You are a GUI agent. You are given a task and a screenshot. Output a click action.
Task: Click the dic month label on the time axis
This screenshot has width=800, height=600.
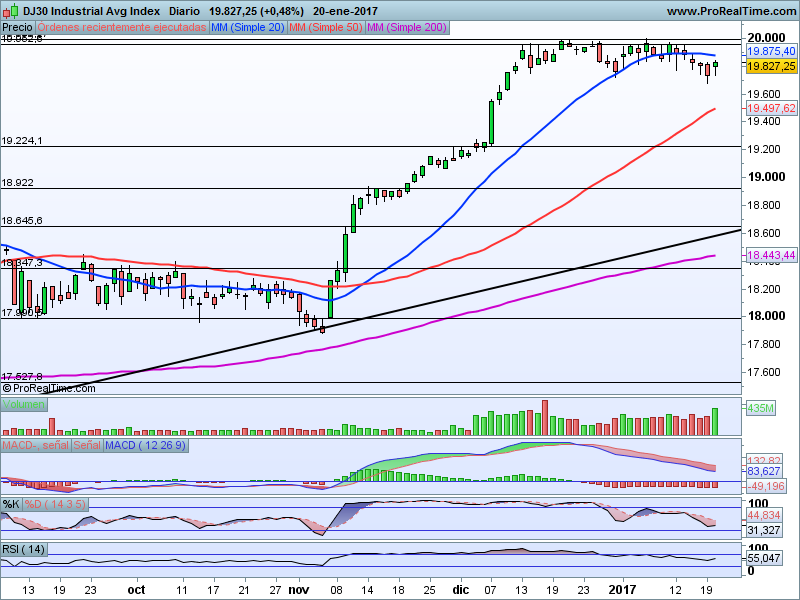click(x=461, y=590)
